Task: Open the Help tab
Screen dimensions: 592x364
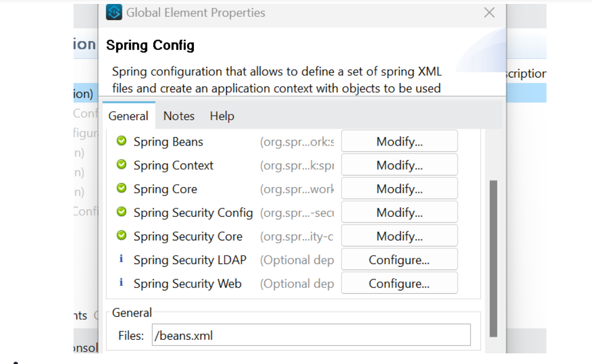Action: pyautogui.click(x=221, y=116)
